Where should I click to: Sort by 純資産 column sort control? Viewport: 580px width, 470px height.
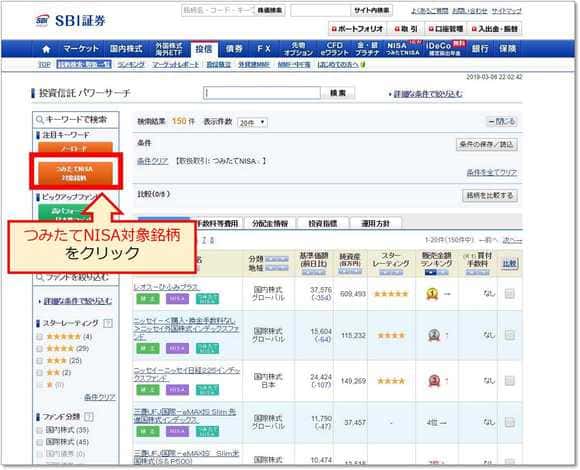[x=350, y=271]
